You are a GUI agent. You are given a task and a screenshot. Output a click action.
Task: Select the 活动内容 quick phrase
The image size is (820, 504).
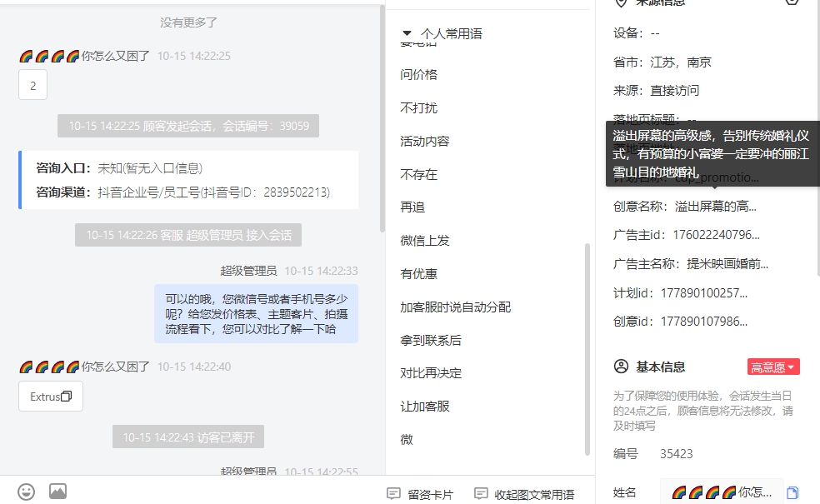pyautogui.click(x=425, y=141)
